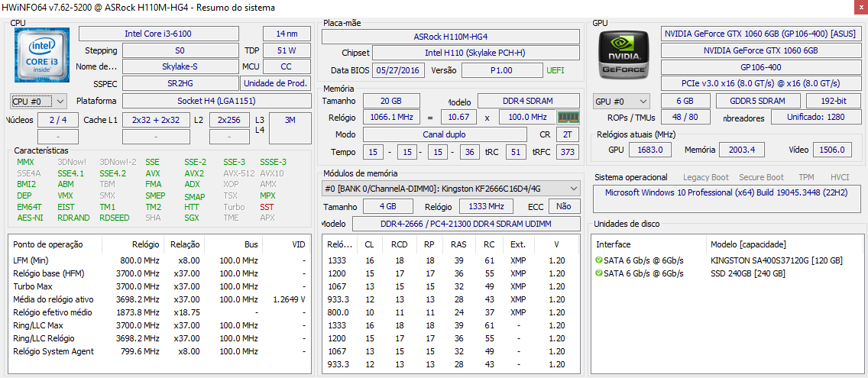Select the S0 stepping value
Viewport: 868px width, 378px height.
180,50
